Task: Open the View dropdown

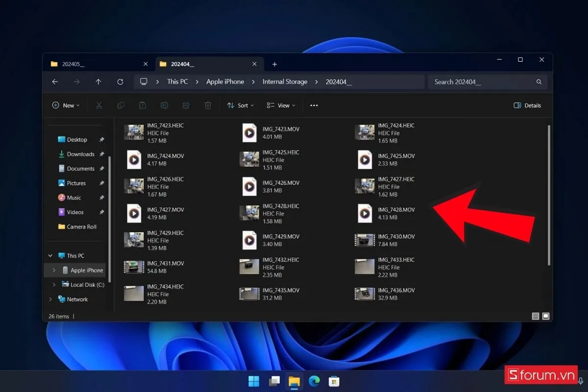Action: (280, 105)
